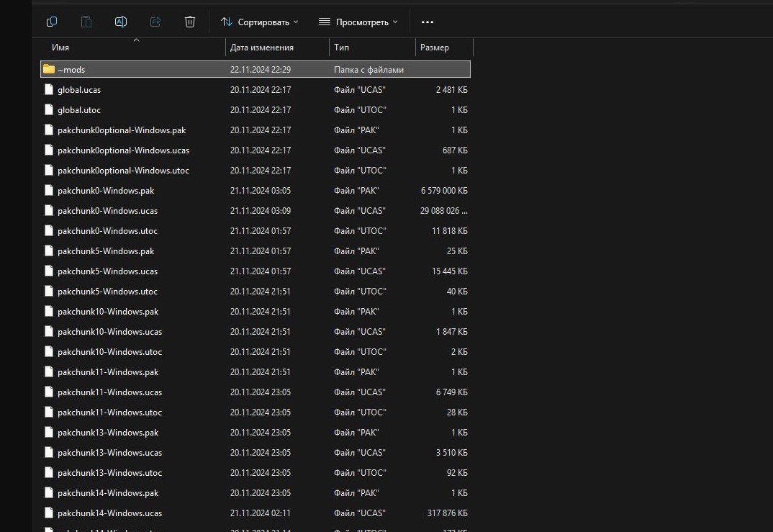This screenshot has height=532, width=773.
Task: Open the Просмотреть dropdown
Action: point(358,22)
